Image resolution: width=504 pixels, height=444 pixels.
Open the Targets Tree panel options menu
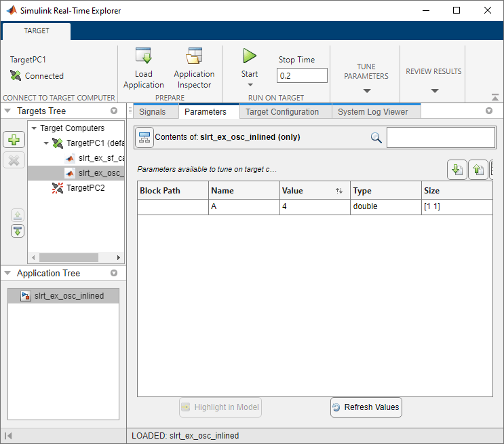point(114,111)
